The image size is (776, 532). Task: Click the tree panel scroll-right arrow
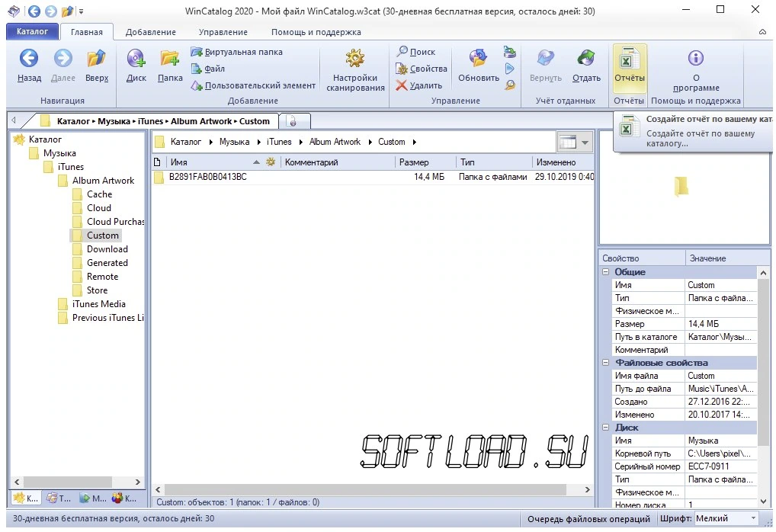tap(137, 482)
